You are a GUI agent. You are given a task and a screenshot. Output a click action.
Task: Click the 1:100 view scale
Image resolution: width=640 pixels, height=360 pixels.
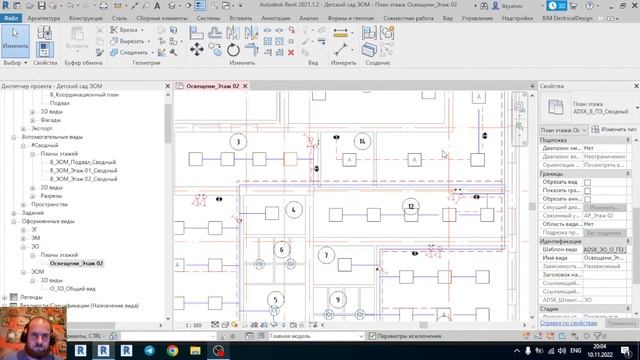(193, 325)
